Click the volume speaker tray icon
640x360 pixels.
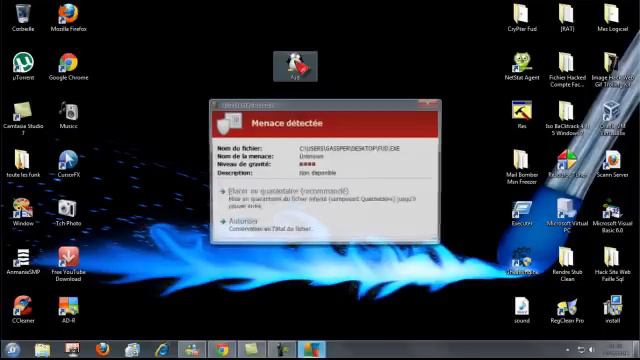pos(591,350)
